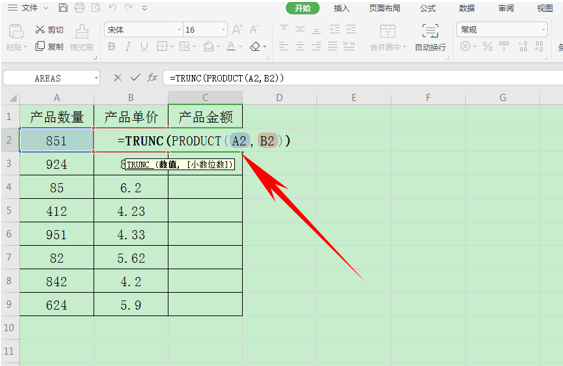This screenshot has width=563, height=366.
Task: Open Print Preview icon
Action: [96, 8]
